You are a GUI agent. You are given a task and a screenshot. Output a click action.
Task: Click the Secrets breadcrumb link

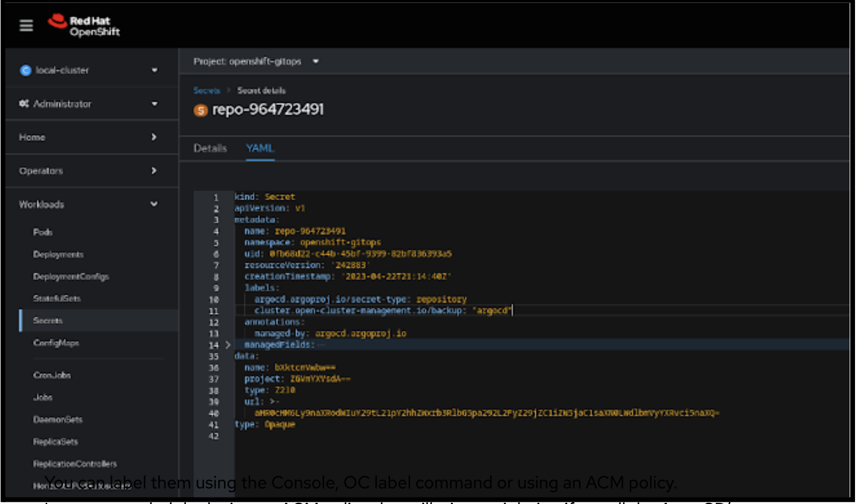coord(207,91)
